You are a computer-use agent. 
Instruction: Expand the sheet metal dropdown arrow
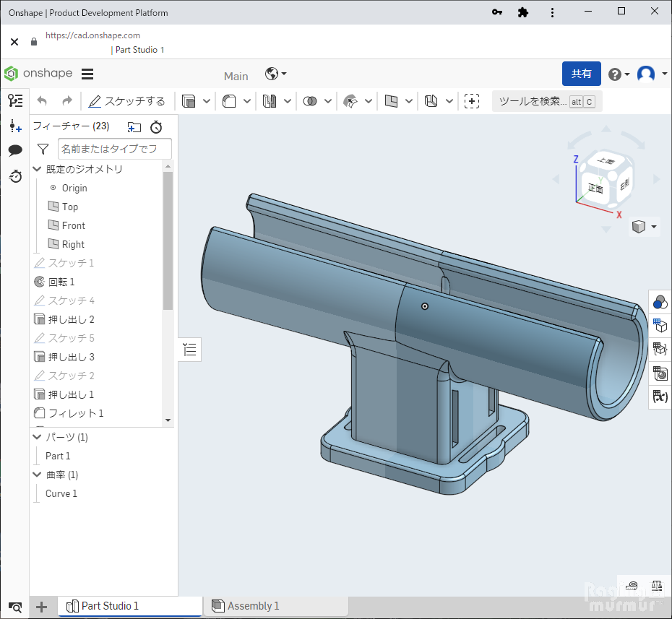[x=449, y=102]
